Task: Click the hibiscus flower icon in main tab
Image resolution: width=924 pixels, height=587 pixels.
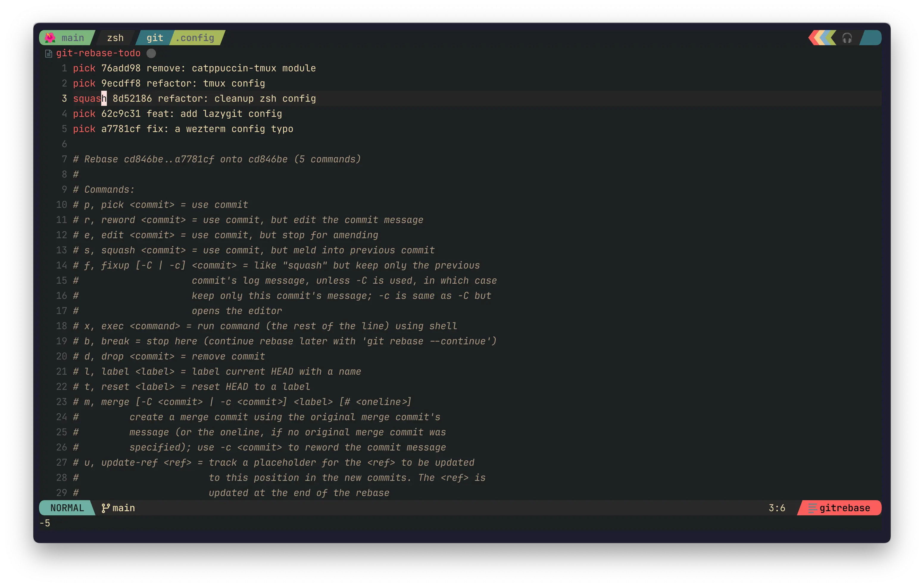Action: coord(50,37)
